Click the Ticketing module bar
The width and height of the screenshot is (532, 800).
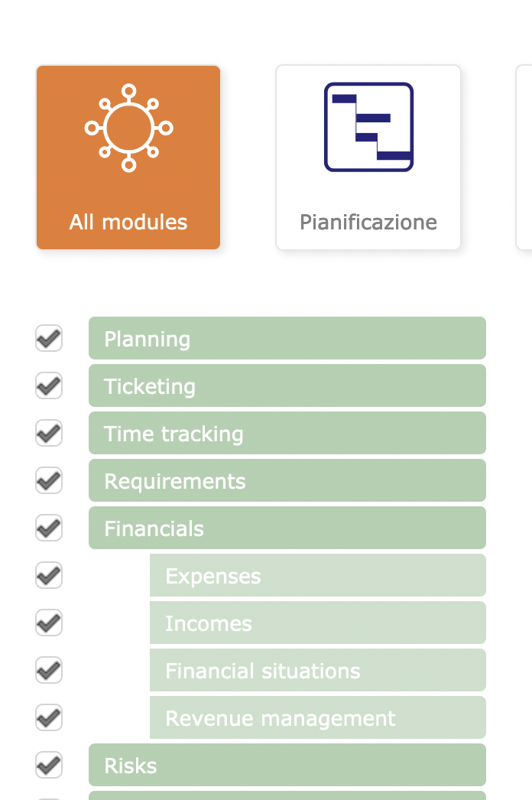tap(287, 385)
